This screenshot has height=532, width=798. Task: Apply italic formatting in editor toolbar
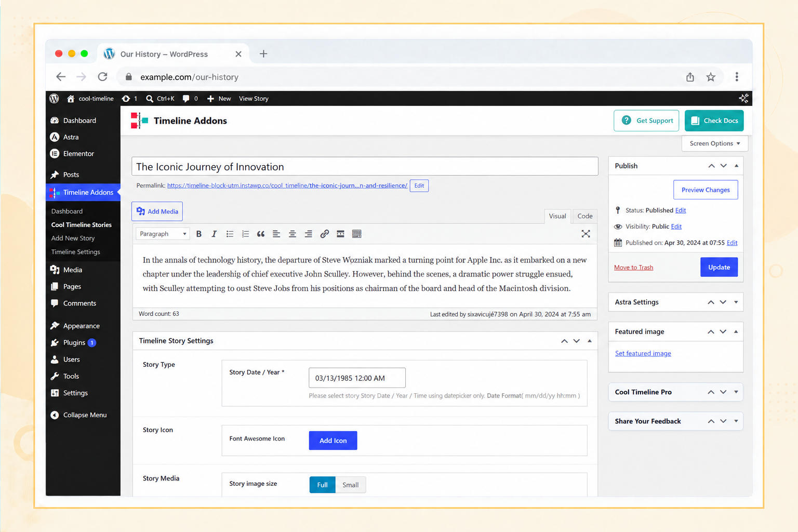pyautogui.click(x=214, y=234)
